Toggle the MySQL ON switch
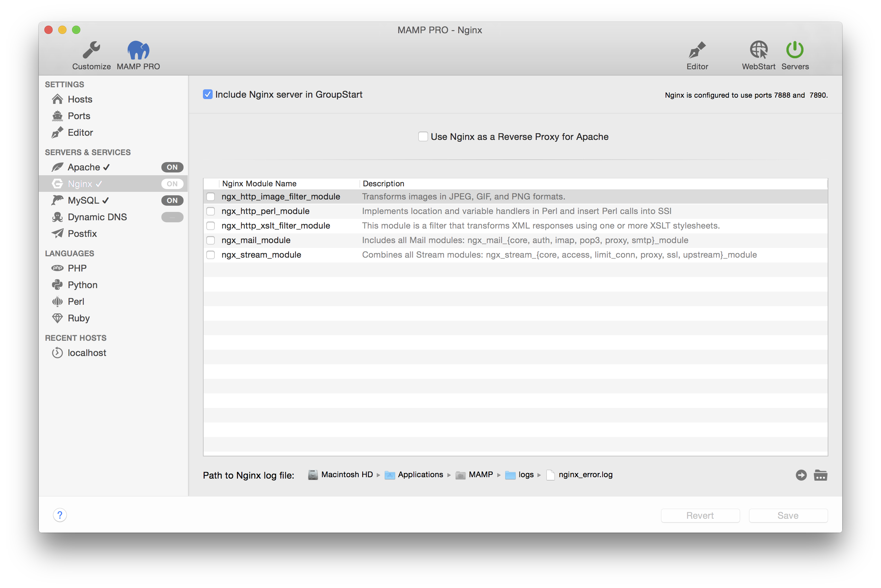Viewport: 881px width, 588px height. (x=172, y=200)
